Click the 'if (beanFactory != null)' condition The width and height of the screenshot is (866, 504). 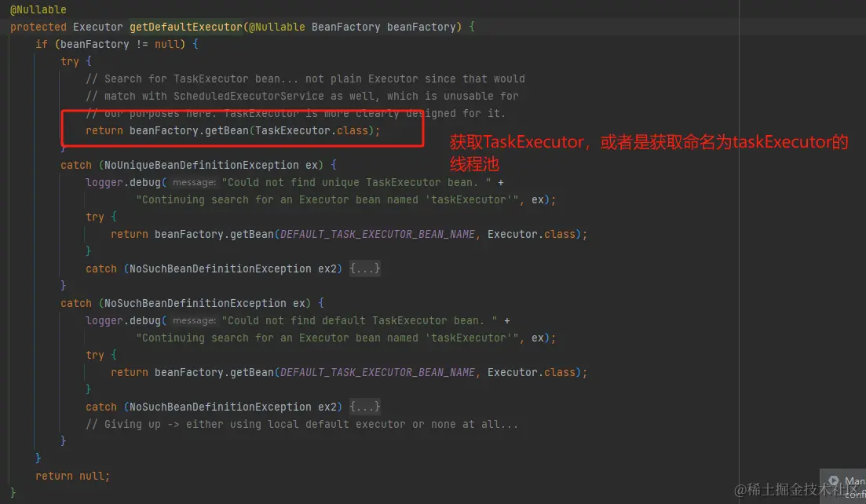pyautogui.click(x=111, y=44)
